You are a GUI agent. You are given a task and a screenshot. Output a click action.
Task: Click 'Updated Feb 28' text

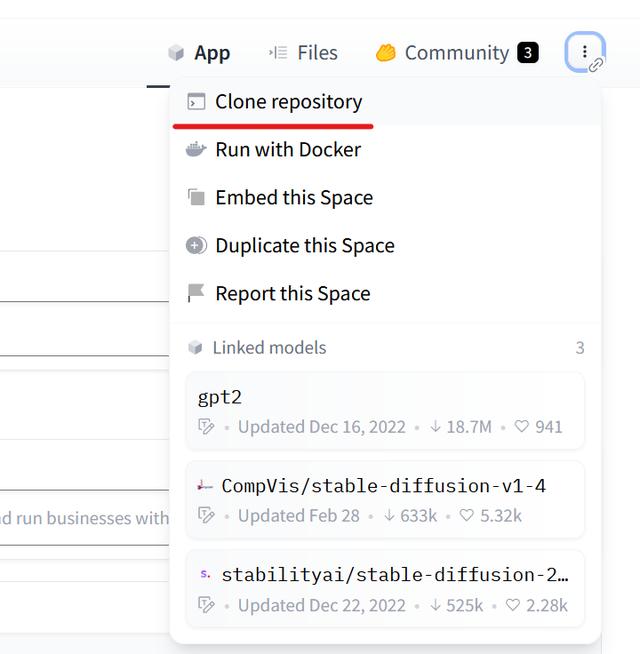point(299,516)
